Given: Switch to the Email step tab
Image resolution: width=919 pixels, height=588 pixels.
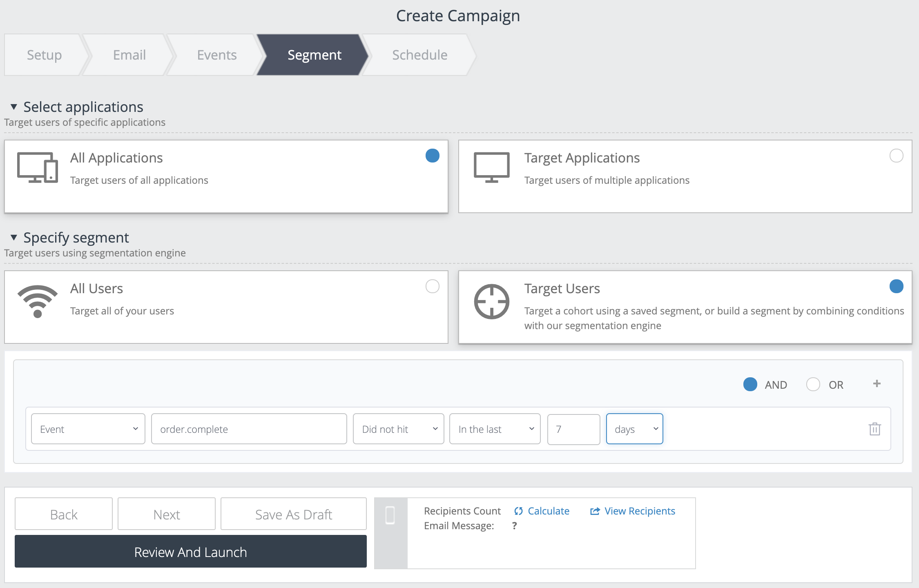Looking at the screenshot, I should pos(129,55).
